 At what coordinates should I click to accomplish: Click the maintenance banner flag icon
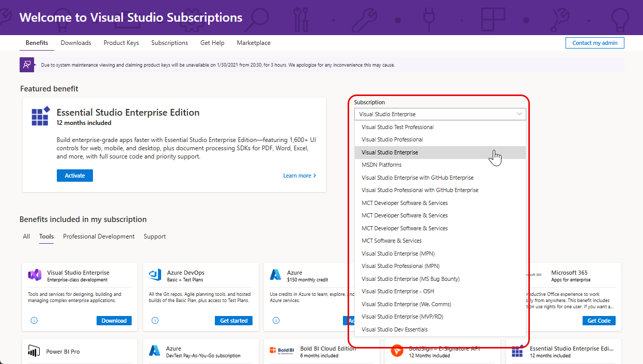click(26, 65)
